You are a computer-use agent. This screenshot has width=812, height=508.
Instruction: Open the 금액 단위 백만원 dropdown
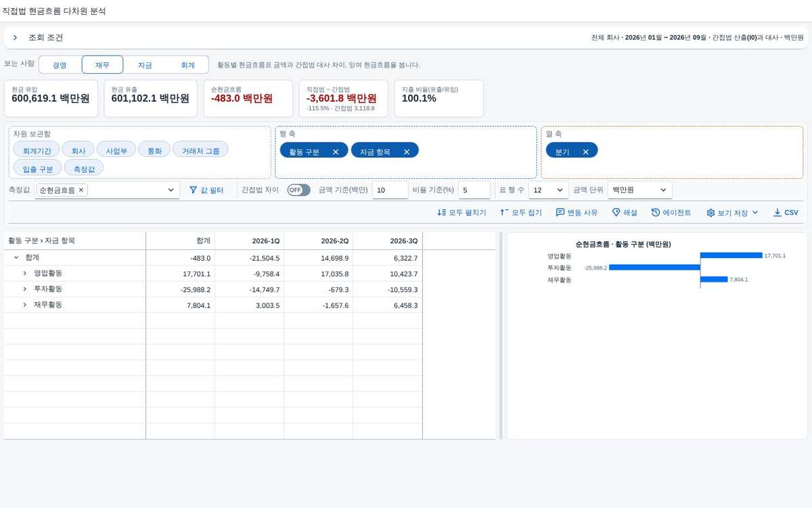tap(640, 190)
